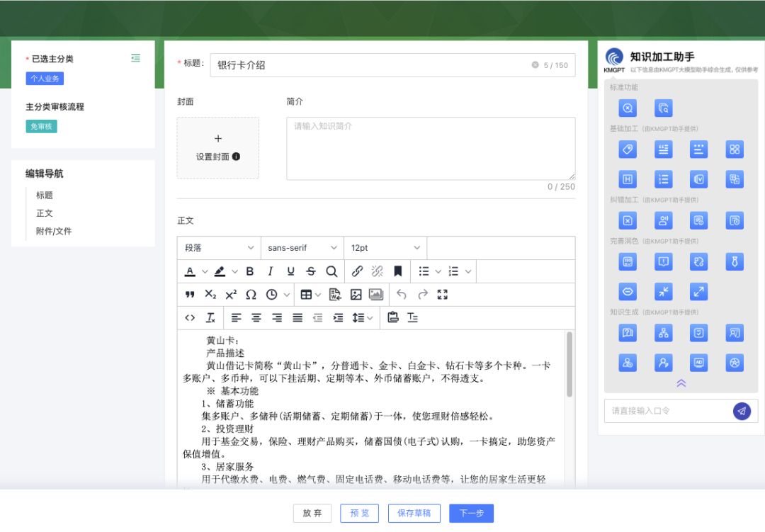Insert a hyperlink using link icon
The image size is (765, 532).
tap(357, 271)
